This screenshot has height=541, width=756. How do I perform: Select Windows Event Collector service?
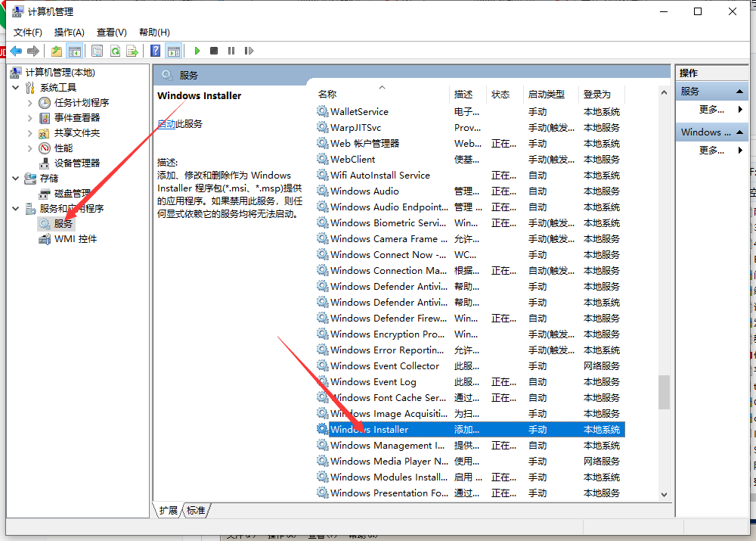tap(470, 365)
